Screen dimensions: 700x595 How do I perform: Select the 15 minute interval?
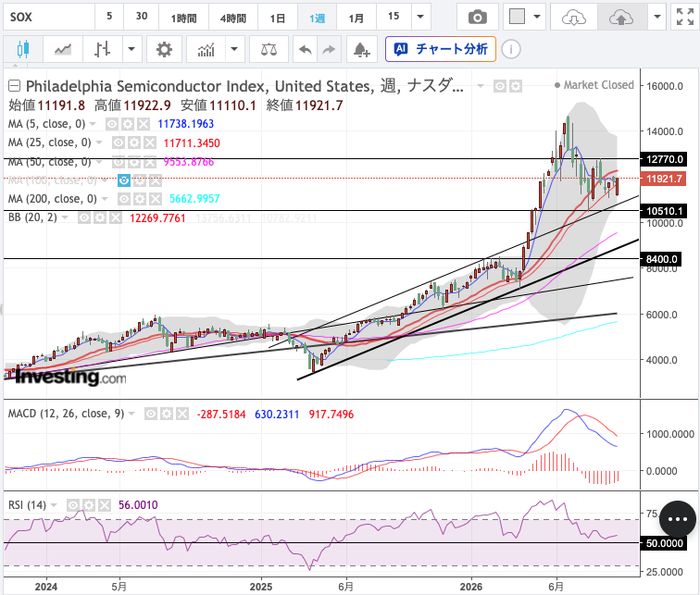394,17
